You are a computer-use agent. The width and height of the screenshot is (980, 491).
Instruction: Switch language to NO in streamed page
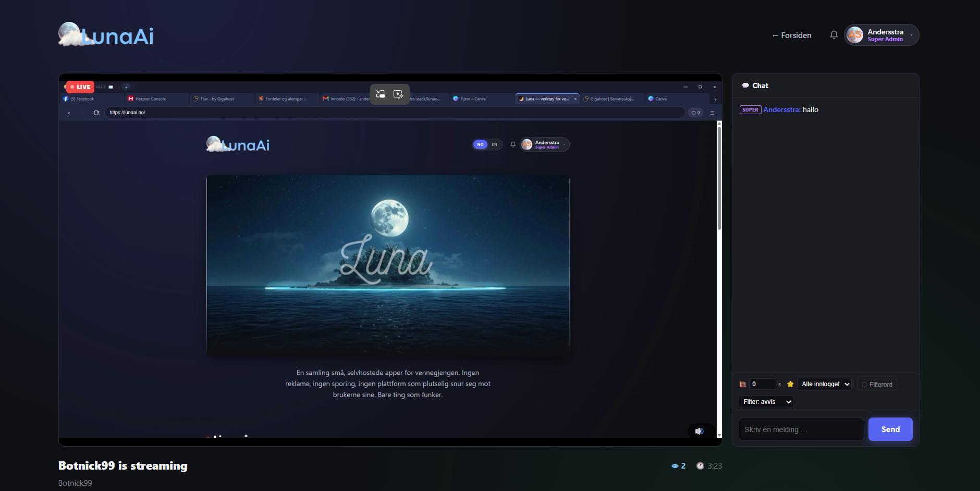pyautogui.click(x=480, y=144)
